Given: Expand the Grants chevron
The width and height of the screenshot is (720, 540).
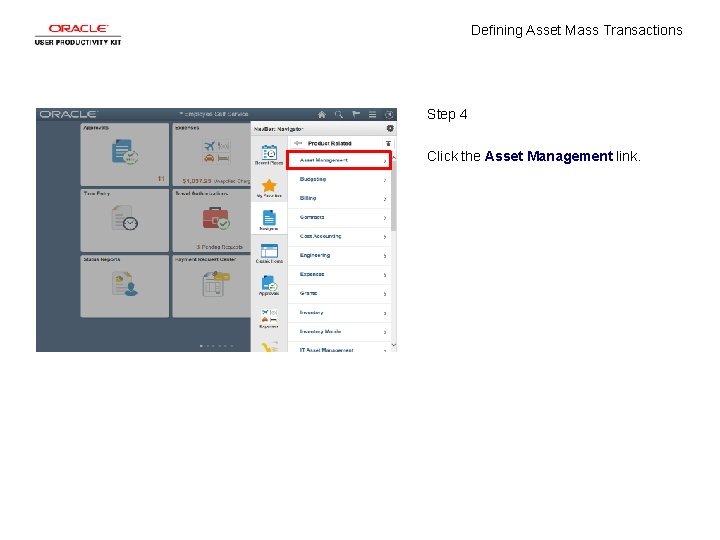Looking at the screenshot, I should (x=385, y=294).
